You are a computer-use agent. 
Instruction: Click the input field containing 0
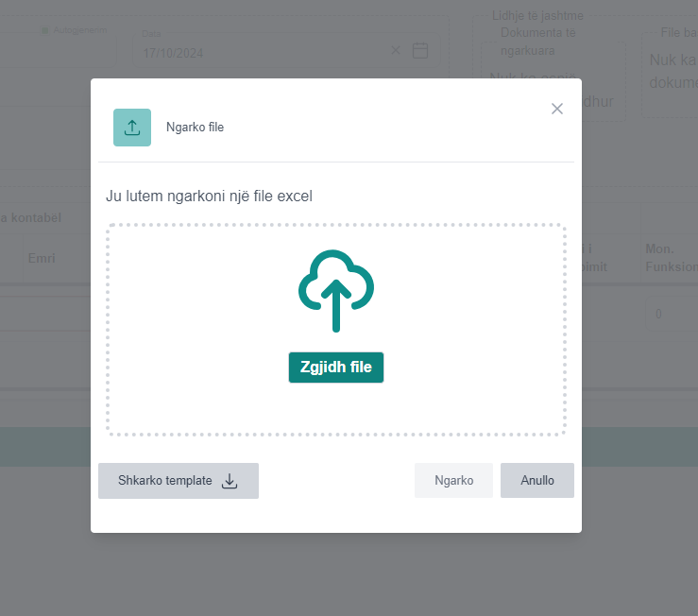[x=669, y=314]
